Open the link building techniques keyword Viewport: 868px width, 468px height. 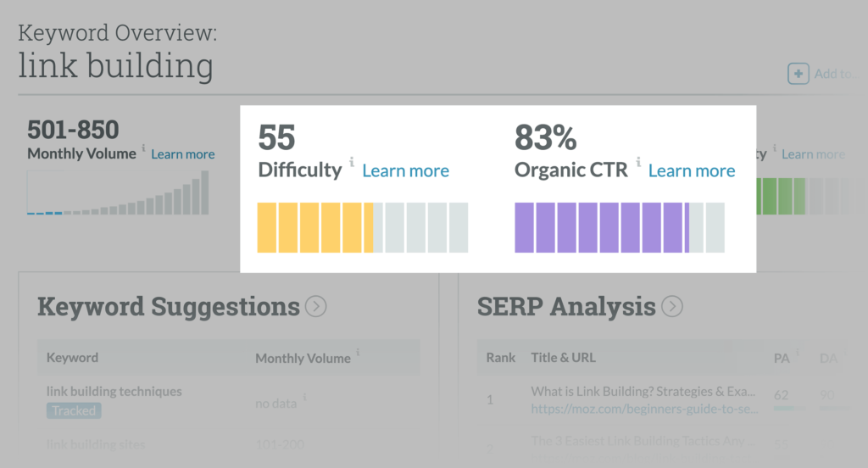114,392
